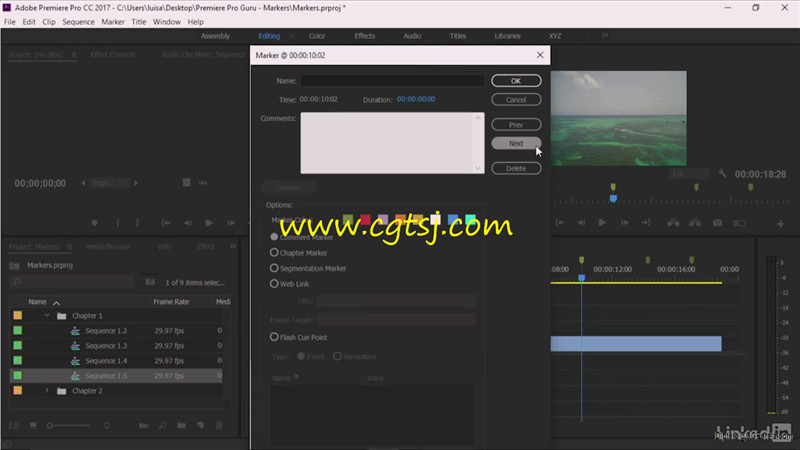Click the Chapter 1 folder icon
The width and height of the screenshot is (800, 450).
[x=62, y=316]
